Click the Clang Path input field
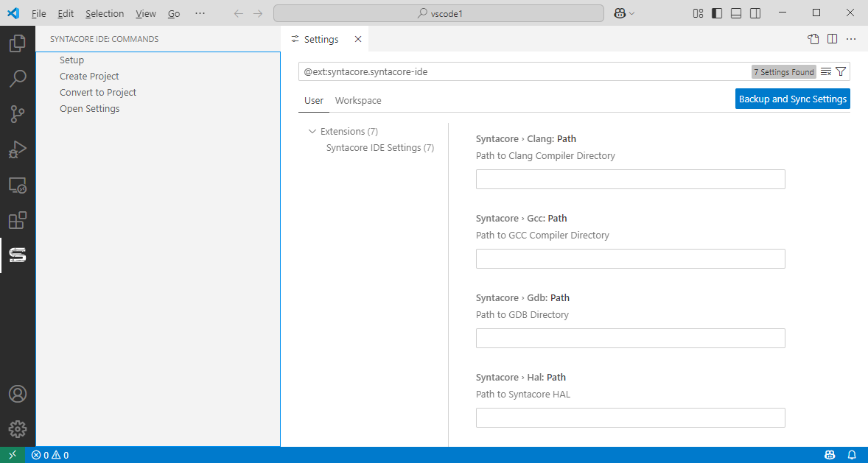 point(631,179)
